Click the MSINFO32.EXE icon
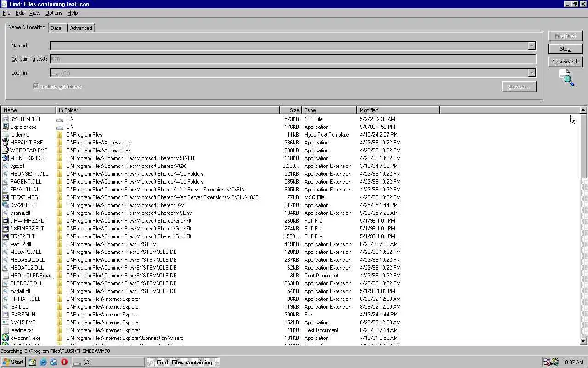The height and width of the screenshot is (368, 588). [6, 158]
